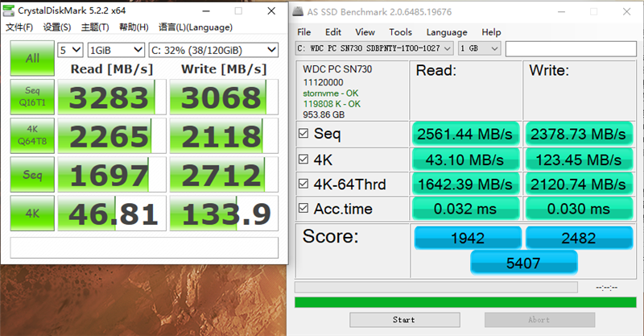Click the 2265 4K Q64T8 read result
This screenshot has width=644, height=336.
click(112, 135)
